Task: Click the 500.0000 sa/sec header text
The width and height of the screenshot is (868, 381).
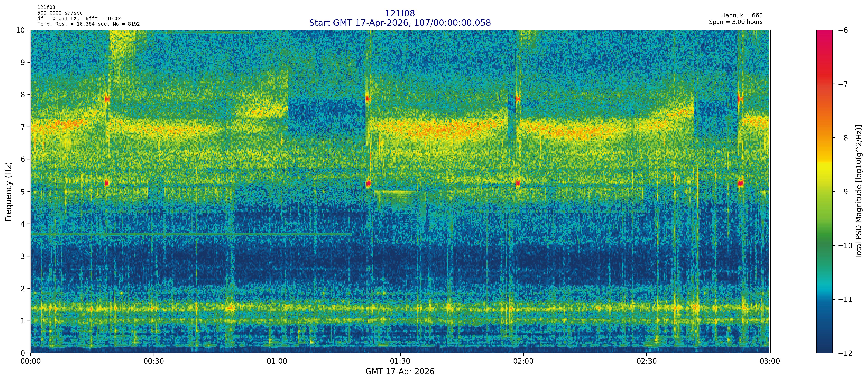Action: (60, 13)
